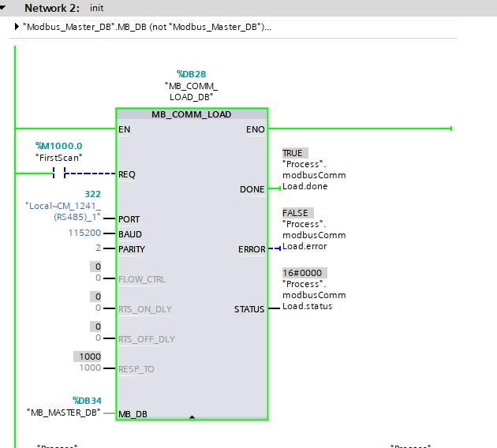Collapse the Network 2 section arrow
The height and width of the screenshot is (448, 497).
(2, 8)
